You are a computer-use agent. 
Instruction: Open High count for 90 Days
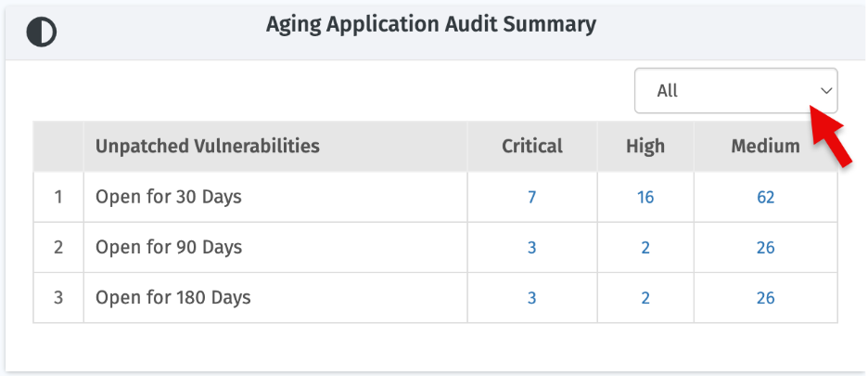[645, 247]
